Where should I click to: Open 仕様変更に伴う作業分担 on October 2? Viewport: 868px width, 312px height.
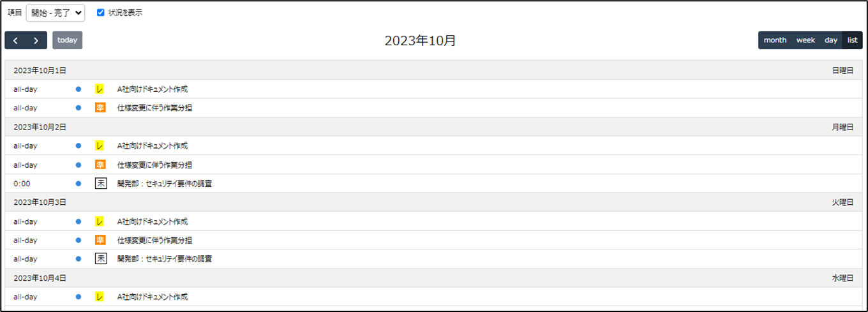(154, 165)
